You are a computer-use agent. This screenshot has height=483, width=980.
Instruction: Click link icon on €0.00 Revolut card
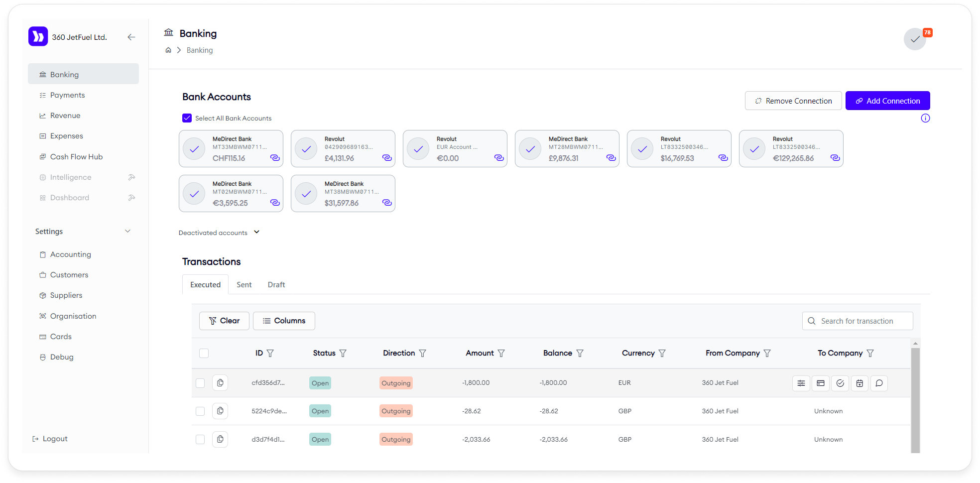[499, 158]
